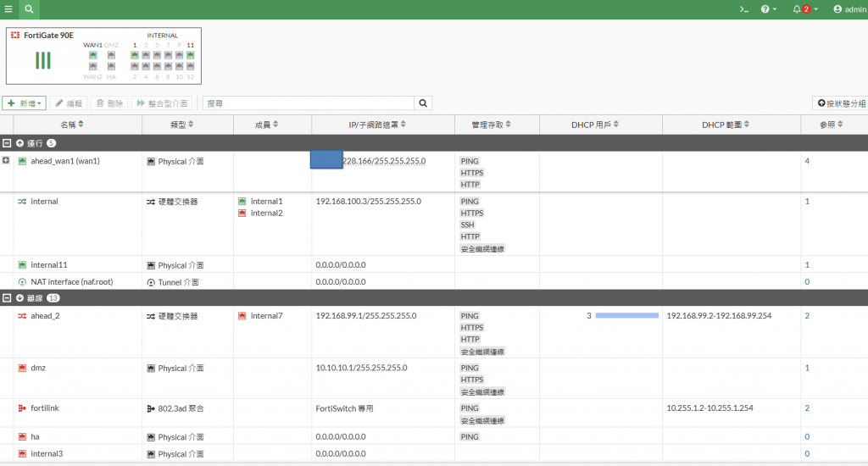Open reference count 1 for dmz
The image size is (868, 466).
[807, 368]
